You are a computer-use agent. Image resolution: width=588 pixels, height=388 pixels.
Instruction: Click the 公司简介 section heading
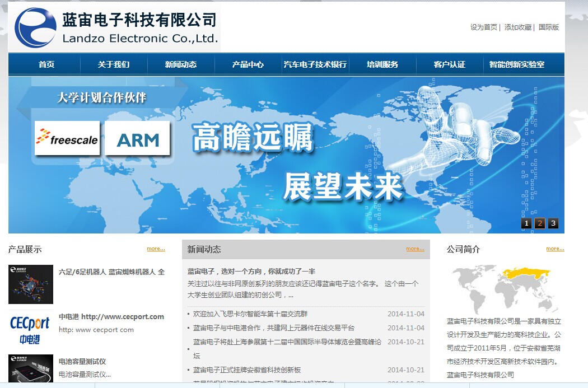[x=464, y=249]
